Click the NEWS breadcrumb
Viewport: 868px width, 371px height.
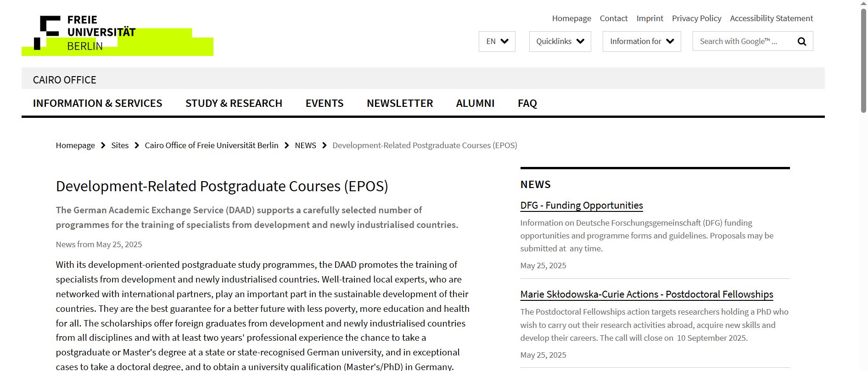305,145
